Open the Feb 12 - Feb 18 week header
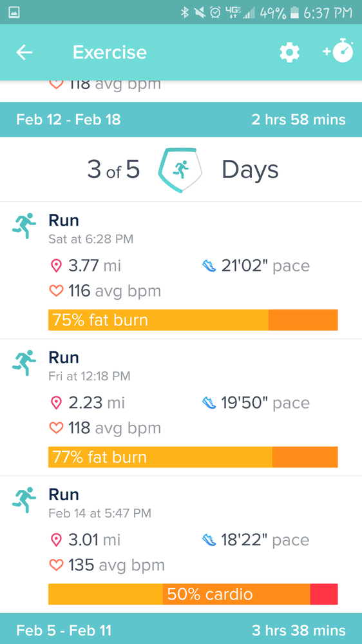362x644 pixels. (181, 119)
